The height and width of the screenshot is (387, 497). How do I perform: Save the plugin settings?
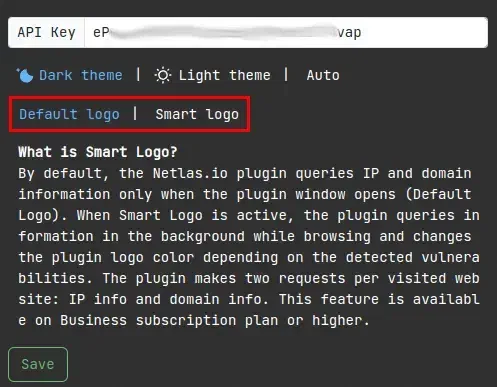pos(38,364)
